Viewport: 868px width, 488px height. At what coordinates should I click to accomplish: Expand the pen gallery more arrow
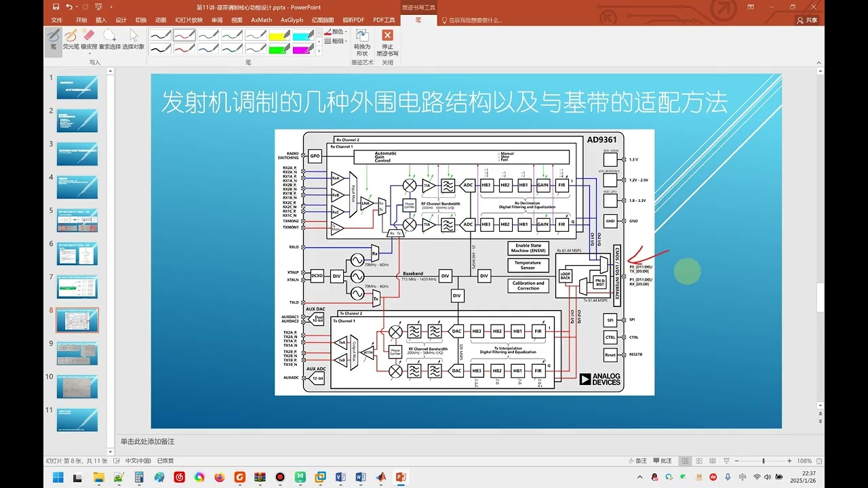pyautogui.click(x=319, y=52)
